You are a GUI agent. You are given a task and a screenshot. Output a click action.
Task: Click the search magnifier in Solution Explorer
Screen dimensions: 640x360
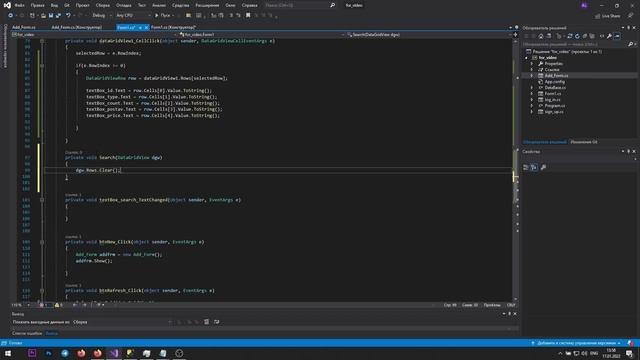pyautogui.click(x=630, y=44)
